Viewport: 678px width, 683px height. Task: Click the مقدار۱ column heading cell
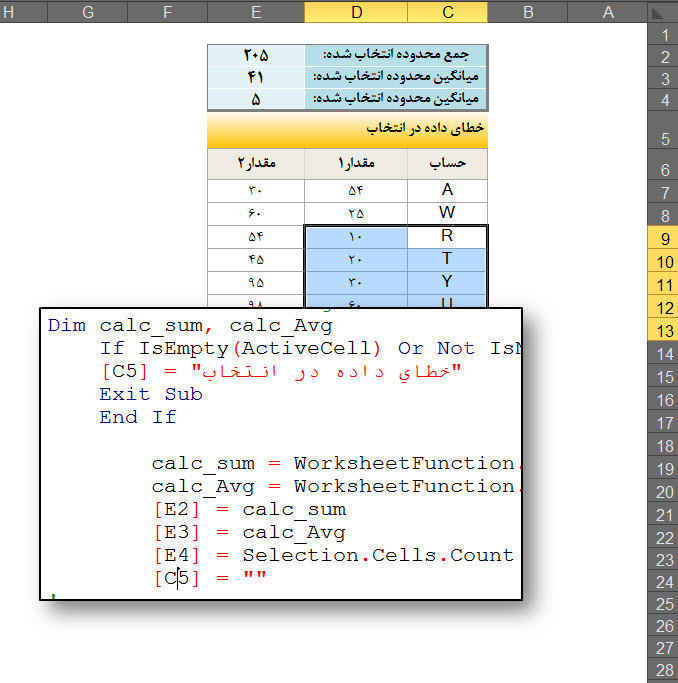(356, 164)
